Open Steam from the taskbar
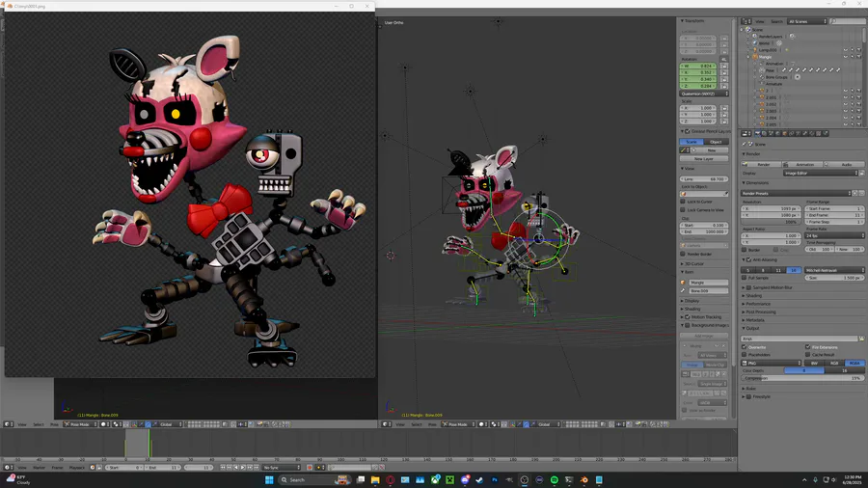868x488 pixels. [479, 479]
